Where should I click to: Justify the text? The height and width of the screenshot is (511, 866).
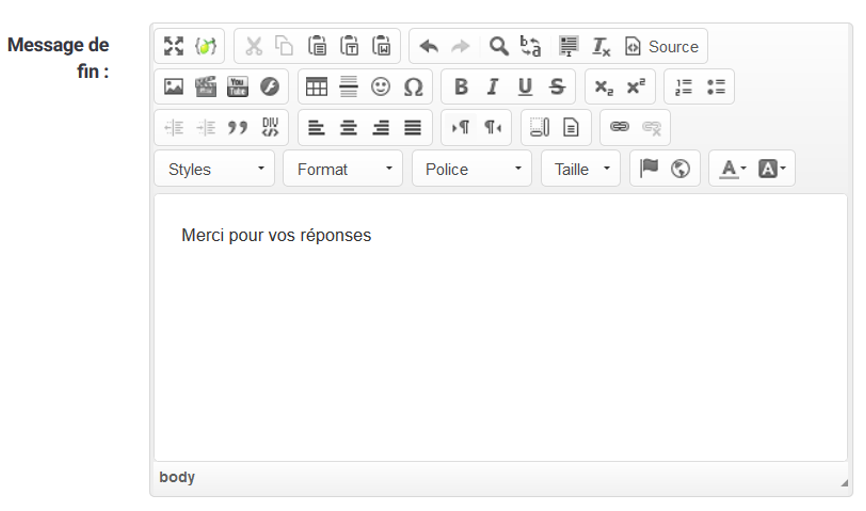(413, 128)
